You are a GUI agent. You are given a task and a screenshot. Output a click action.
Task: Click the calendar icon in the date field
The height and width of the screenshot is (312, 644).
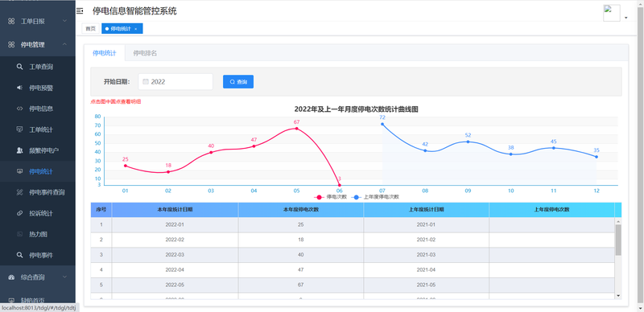146,82
